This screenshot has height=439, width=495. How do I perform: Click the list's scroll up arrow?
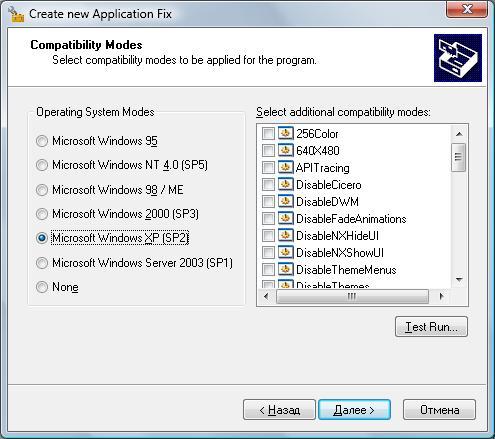point(459,134)
